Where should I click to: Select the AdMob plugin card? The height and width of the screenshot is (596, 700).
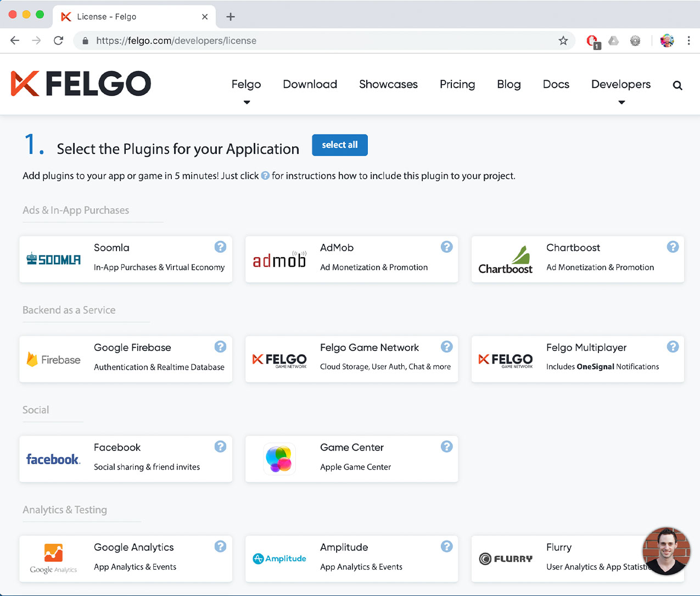[351, 259]
